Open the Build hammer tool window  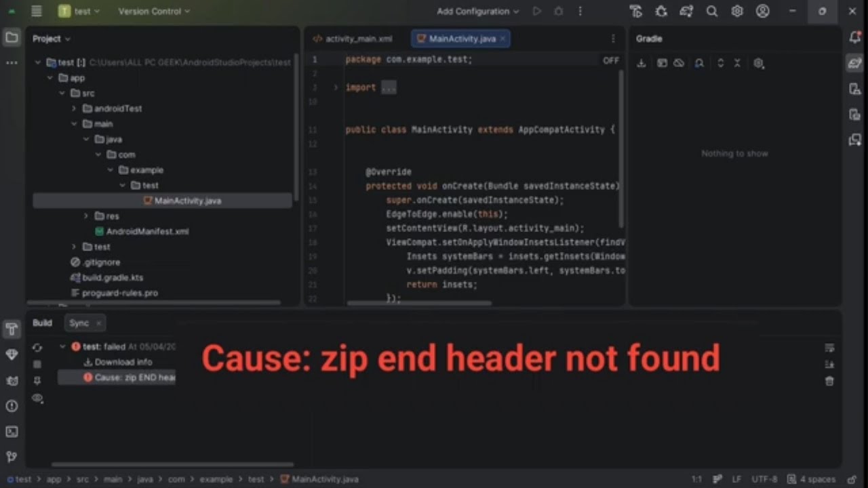[x=12, y=330]
